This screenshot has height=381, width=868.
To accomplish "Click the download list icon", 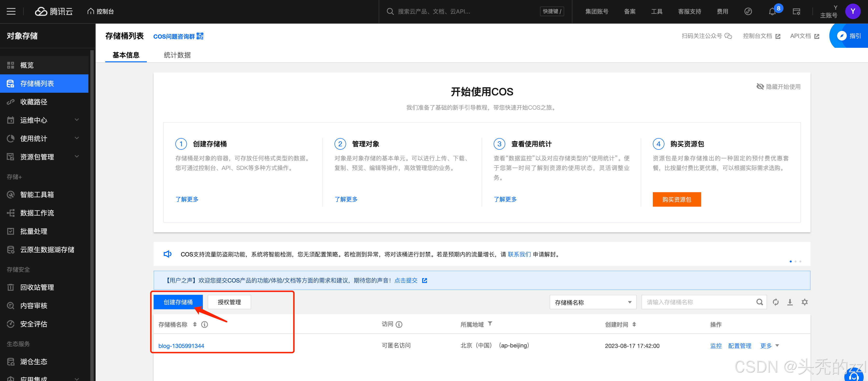I will [790, 302].
